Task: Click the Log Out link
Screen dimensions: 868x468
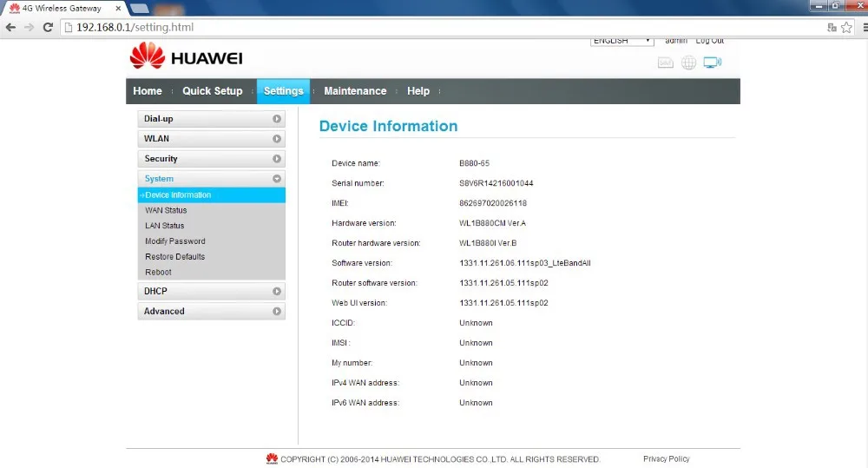Action: 709,41
